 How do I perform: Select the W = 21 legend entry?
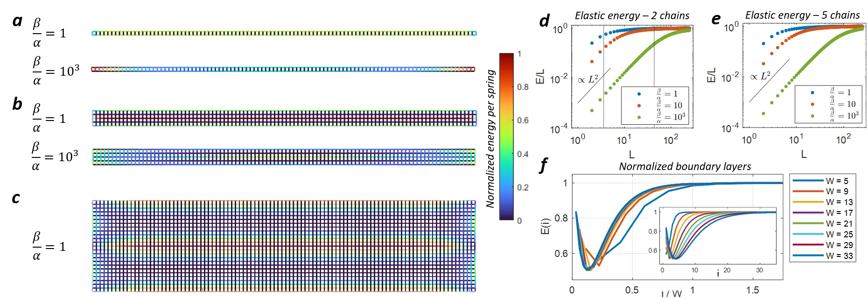point(823,223)
